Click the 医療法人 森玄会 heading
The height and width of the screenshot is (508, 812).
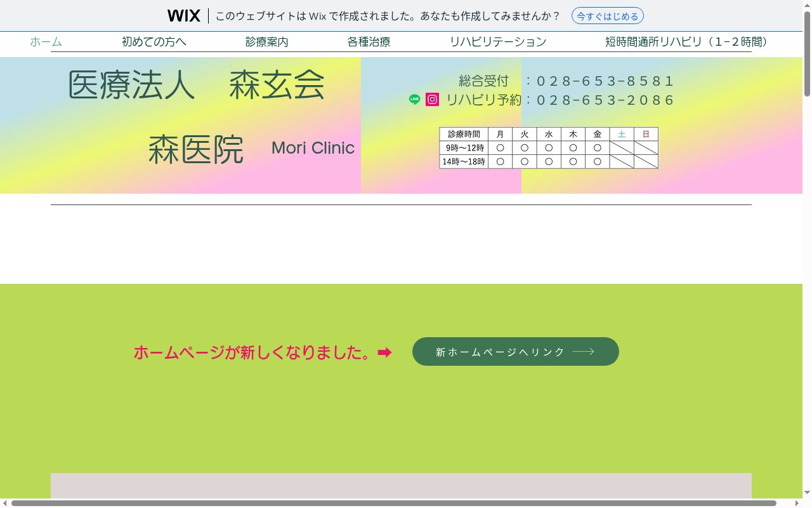pos(196,85)
